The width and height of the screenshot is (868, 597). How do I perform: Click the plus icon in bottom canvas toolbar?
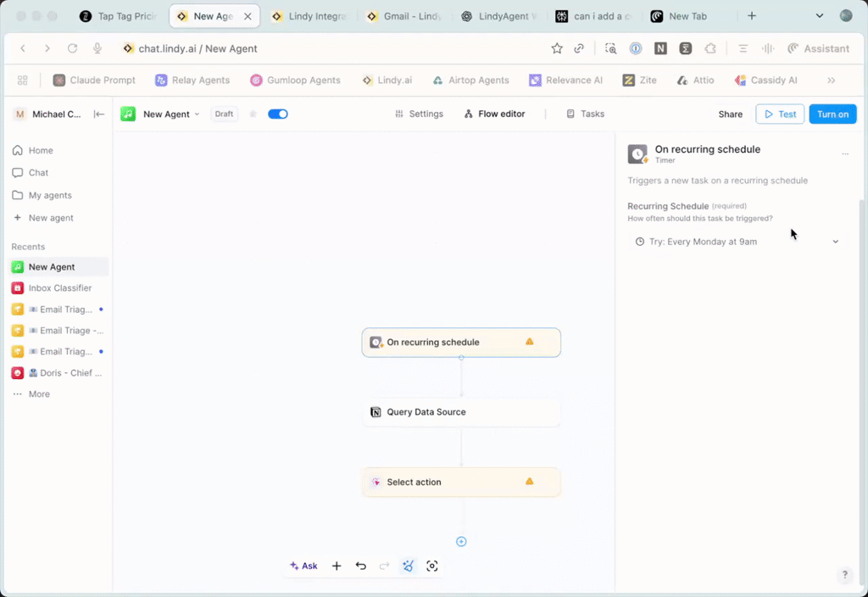[x=337, y=566]
